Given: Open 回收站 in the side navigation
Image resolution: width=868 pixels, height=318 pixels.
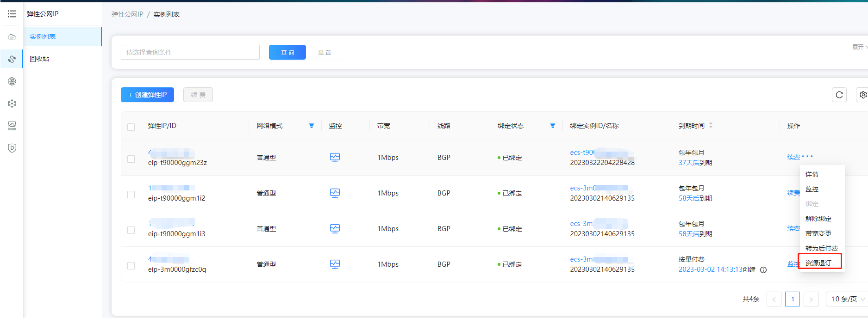Looking at the screenshot, I should click(62, 59).
